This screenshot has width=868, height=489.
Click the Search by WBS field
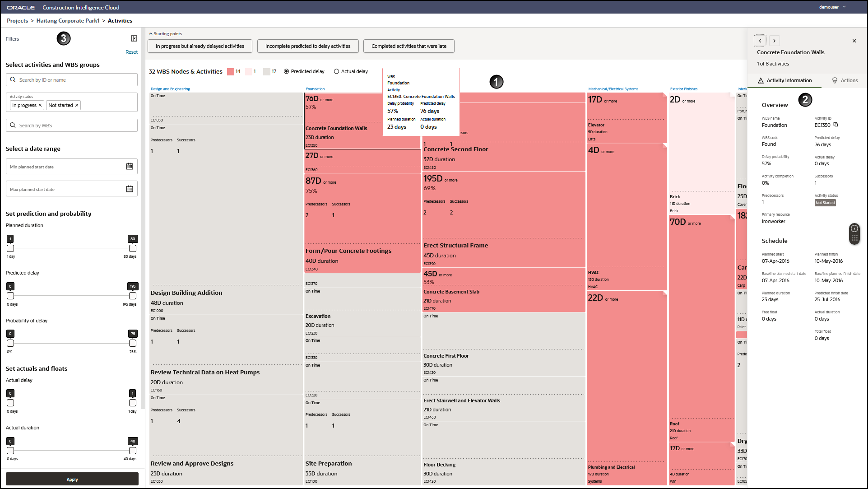pos(72,126)
